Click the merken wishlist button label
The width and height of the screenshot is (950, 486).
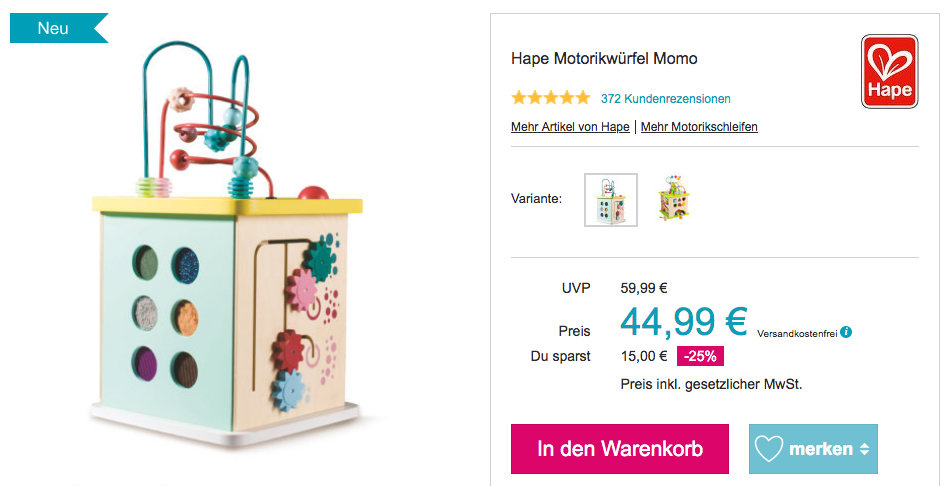[x=821, y=449]
